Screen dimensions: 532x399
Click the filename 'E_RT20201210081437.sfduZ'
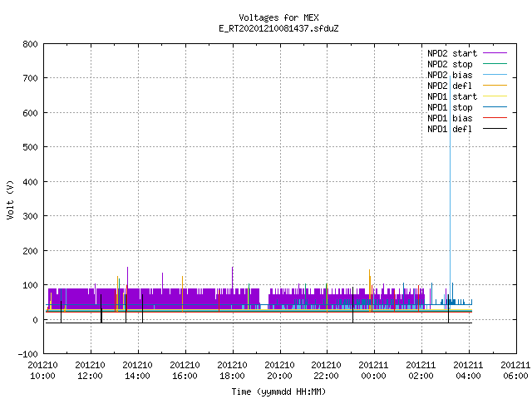coord(278,28)
